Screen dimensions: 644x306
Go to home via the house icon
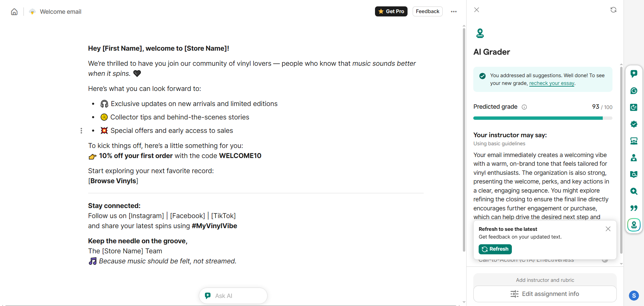click(x=14, y=11)
